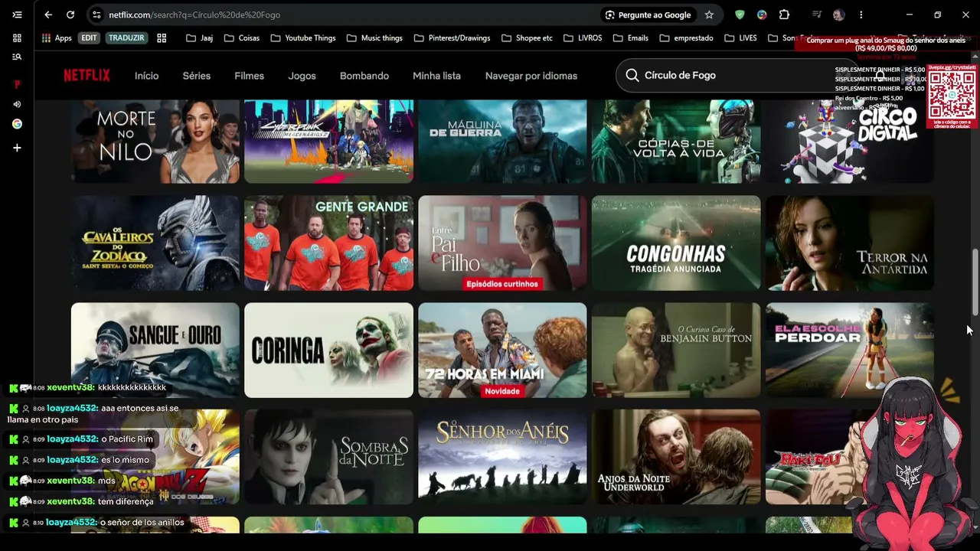
Task: Open the Apps bookmarks shortcut
Action: 57,38
